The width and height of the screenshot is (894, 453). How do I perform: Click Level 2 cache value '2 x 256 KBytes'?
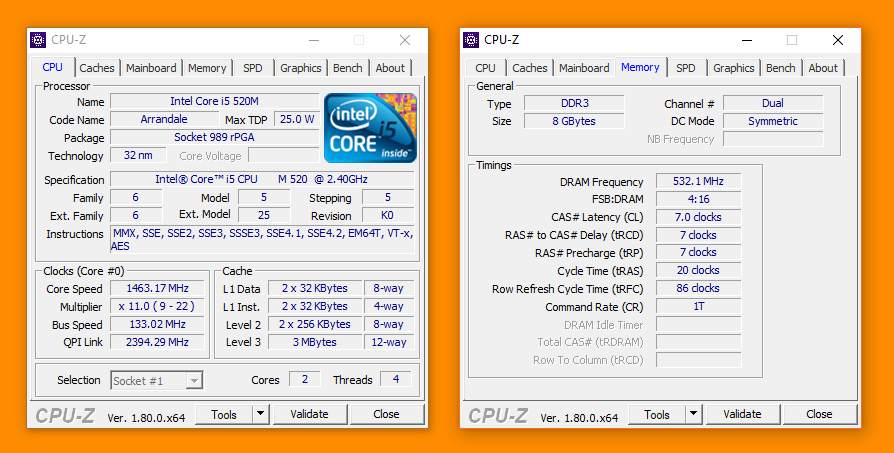[315, 324]
